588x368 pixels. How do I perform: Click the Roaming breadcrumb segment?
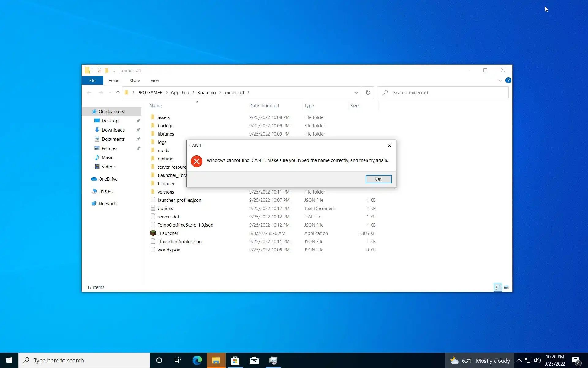coord(206,93)
